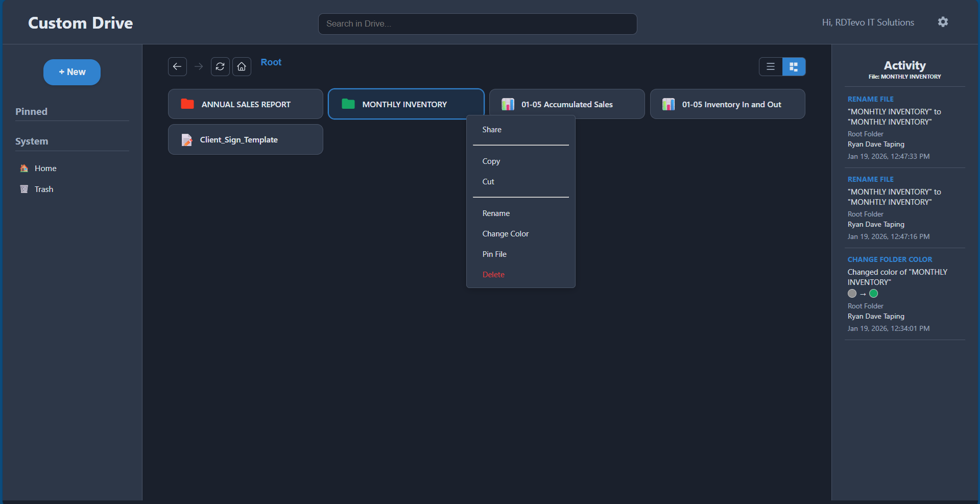980x504 pixels.
Task: Select Rename from the context menu
Action: point(496,213)
